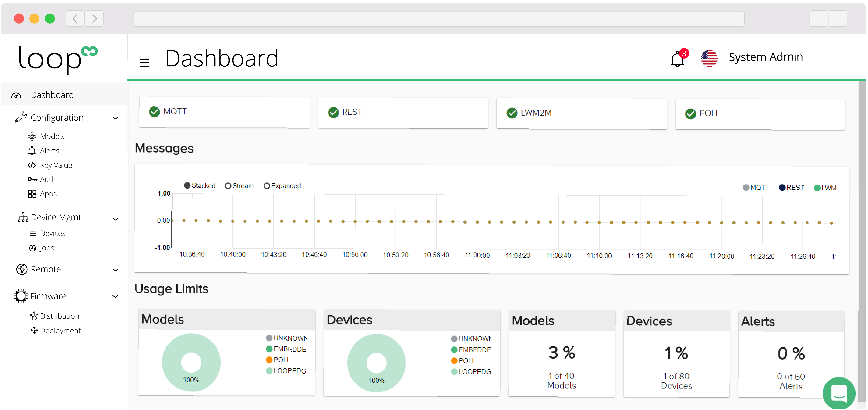Click the Configuration wrench icon

21,117
